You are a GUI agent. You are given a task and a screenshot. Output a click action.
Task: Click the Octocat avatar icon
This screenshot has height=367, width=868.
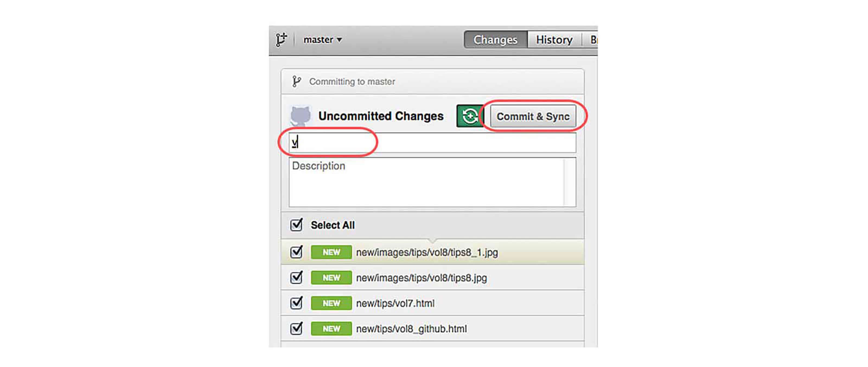(x=300, y=116)
